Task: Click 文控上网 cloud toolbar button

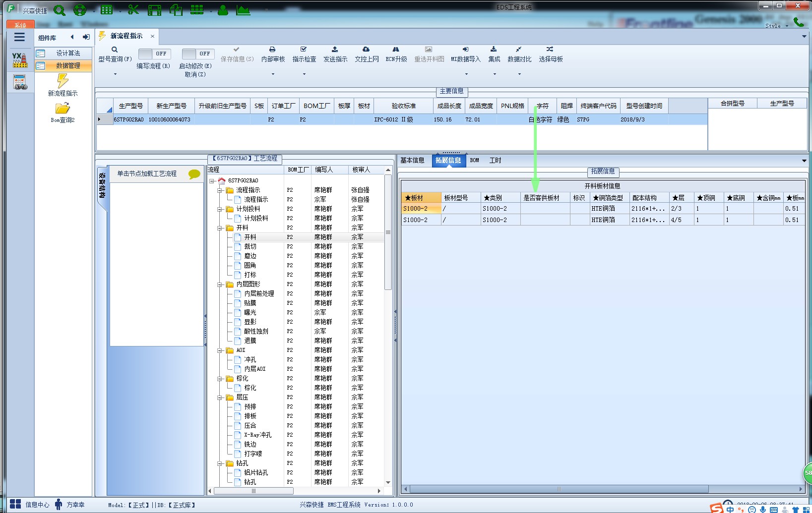Action: (x=367, y=54)
